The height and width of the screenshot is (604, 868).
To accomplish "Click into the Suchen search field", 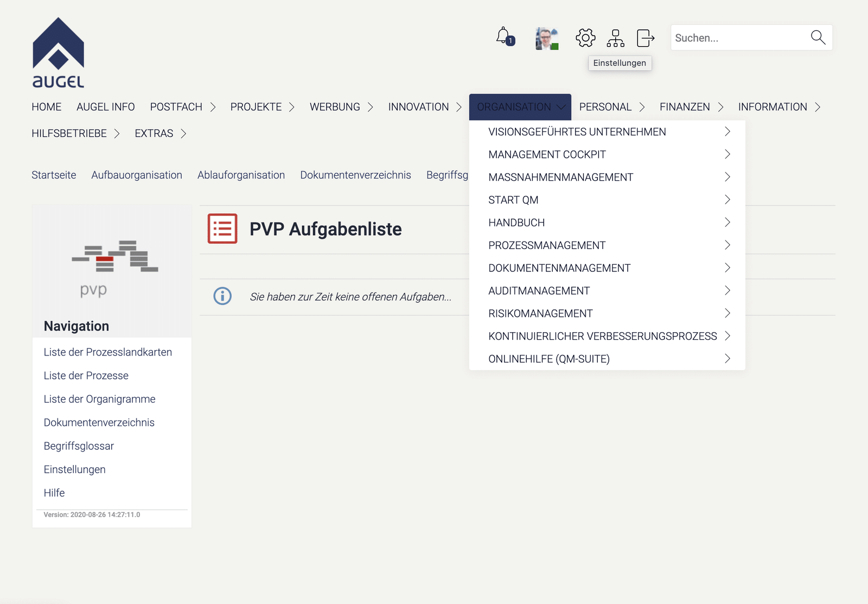I will (x=739, y=38).
